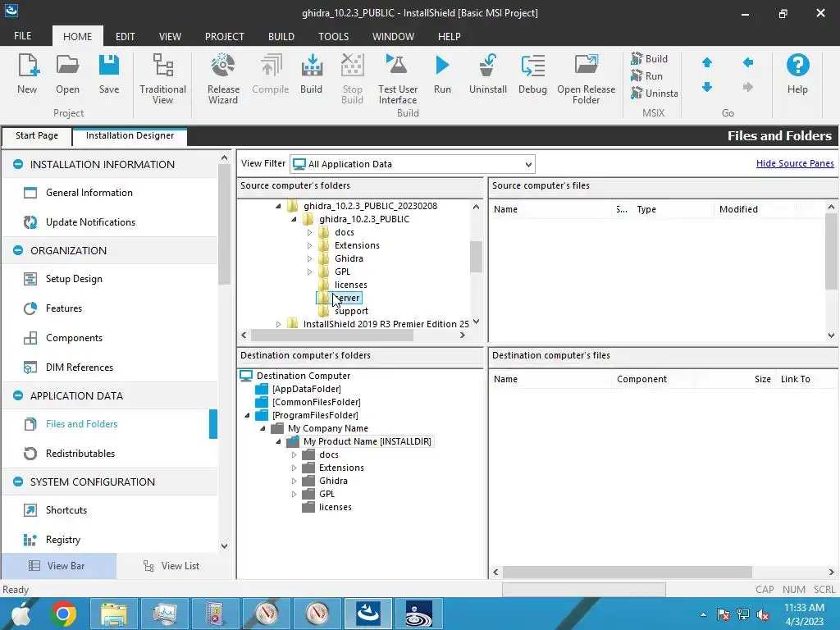Switch to View List mode
Image resolution: width=840 pixels, height=630 pixels.
coord(171,566)
